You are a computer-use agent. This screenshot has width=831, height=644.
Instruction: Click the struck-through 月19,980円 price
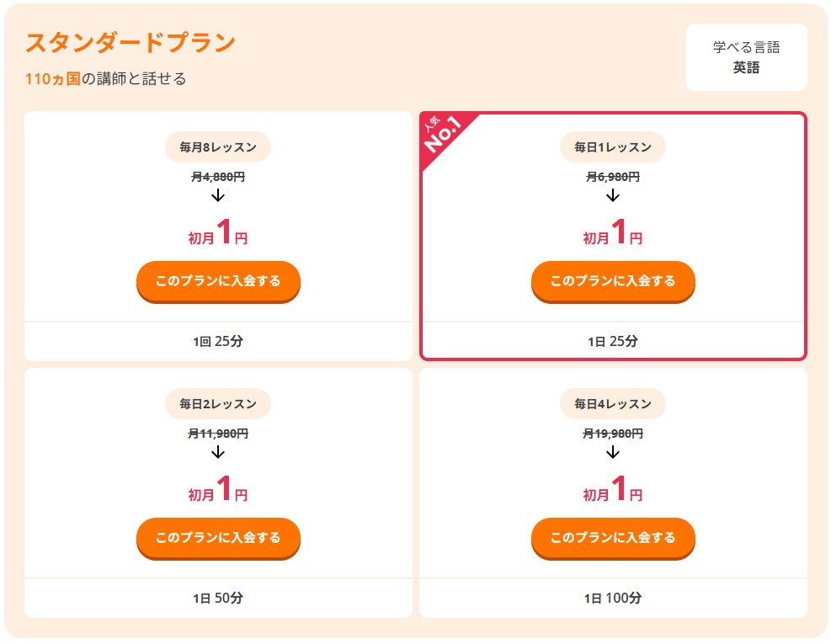click(613, 434)
